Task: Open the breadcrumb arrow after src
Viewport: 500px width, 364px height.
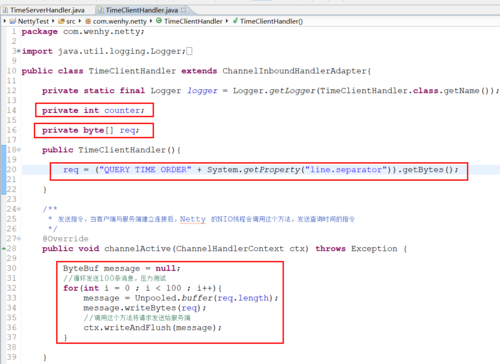Action: [80, 21]
